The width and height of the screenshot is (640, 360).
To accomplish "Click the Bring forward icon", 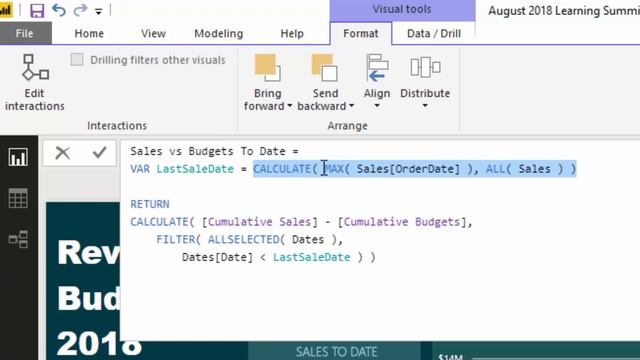I will (x=267, y=68).
